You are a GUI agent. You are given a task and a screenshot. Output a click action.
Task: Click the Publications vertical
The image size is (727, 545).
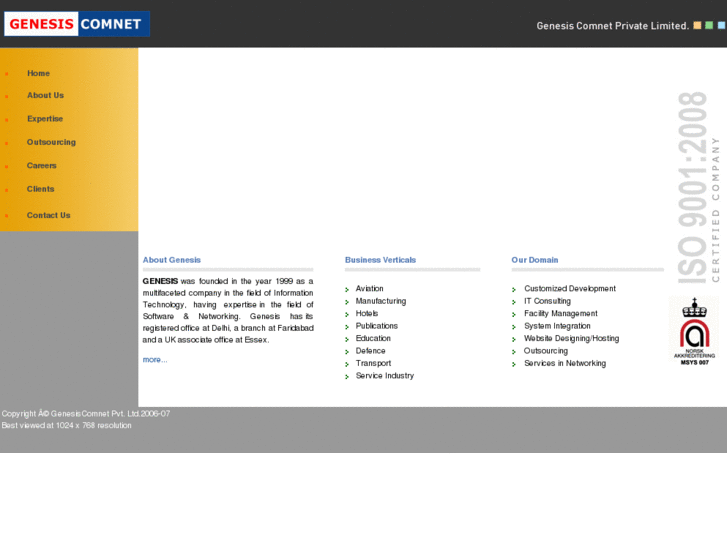click(376, 326)
